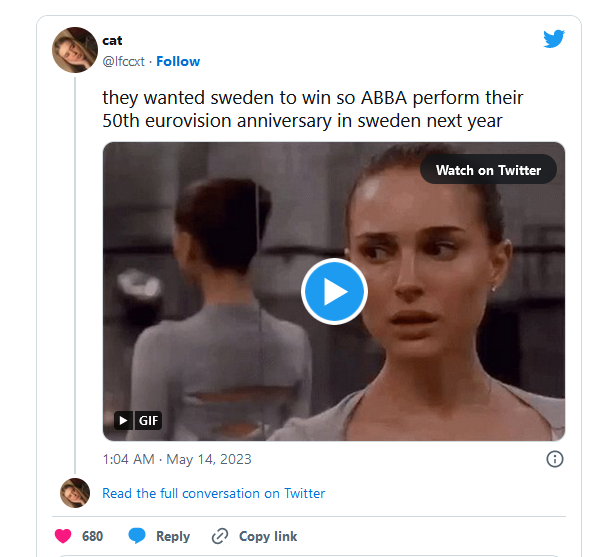Open Read the full conversation on Twitter
Image resolution: width=613 pixels, height=557 pixels.
tap(213, 493)
